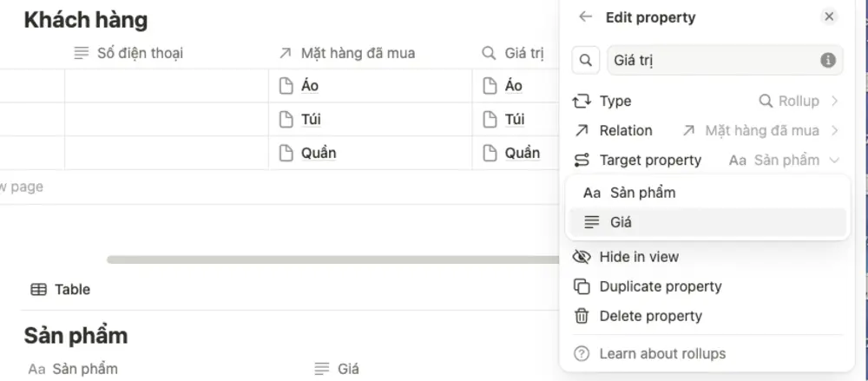Open Learn about rollups help link
Image resolution: width=868 pixels, height=381 pixels.
(x=707, y=353)
